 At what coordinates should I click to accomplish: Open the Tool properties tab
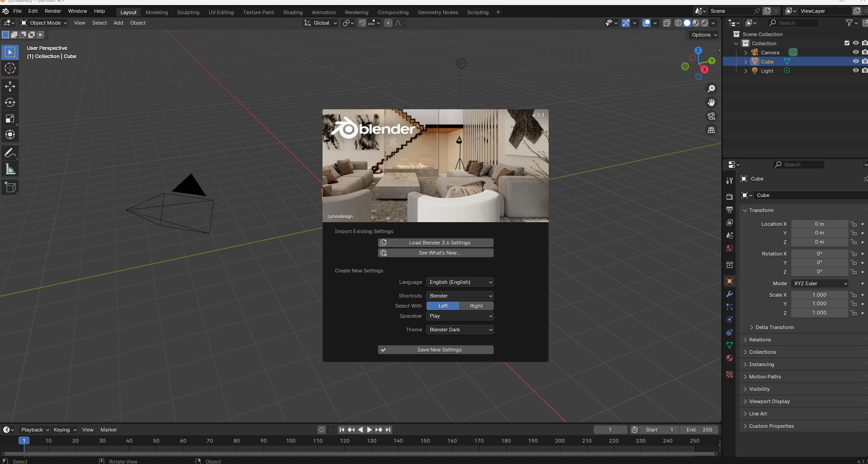click(730, 181)
